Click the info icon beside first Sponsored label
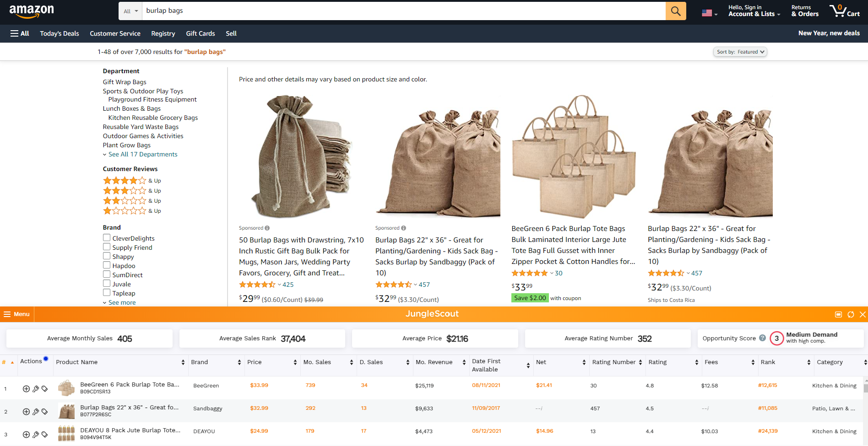The height and width of the screenshot is (446, 868). 267,228
